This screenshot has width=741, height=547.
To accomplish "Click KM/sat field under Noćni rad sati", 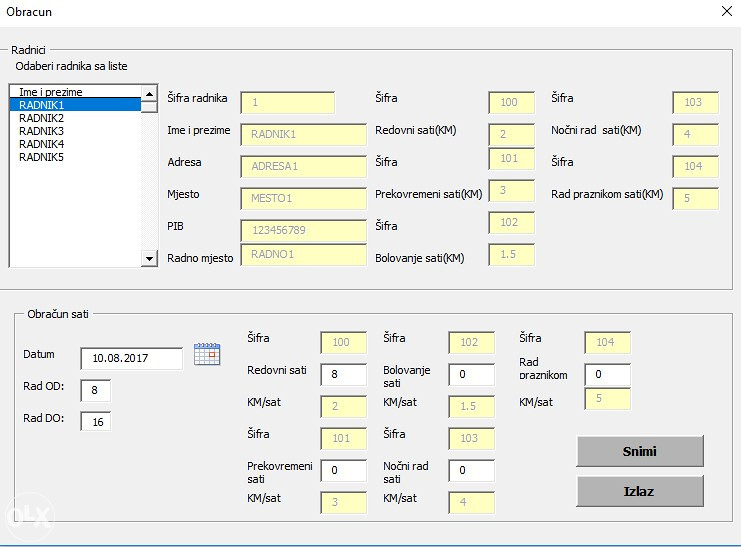I will pyautogui.click(x=471, y=503).
